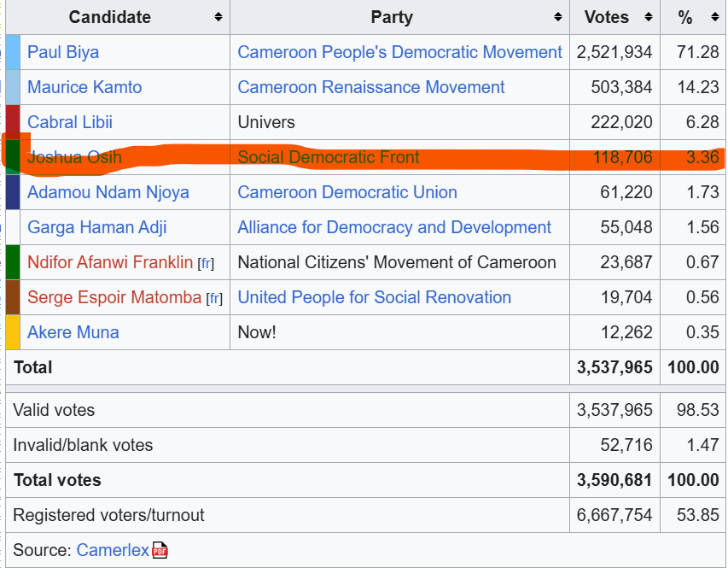This screenshot has width=728, height=568.
Task: Click the PDF icon beside Camerlex
Action: tap(160, 551)
